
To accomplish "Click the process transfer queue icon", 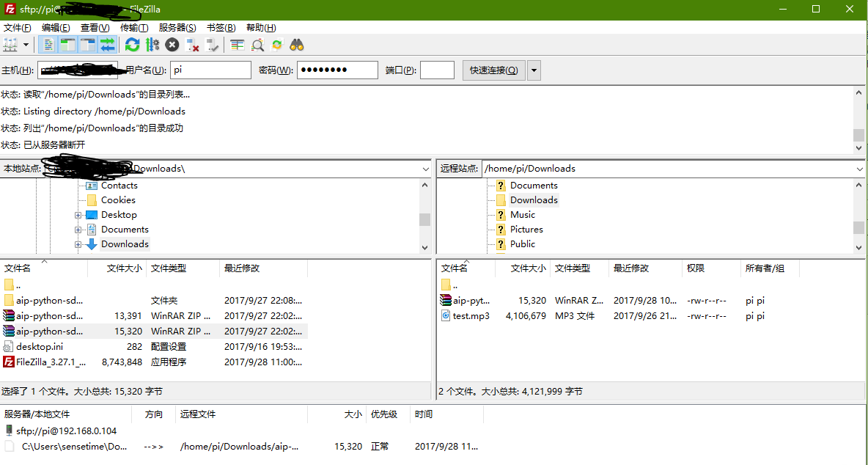I will (152, 45).
